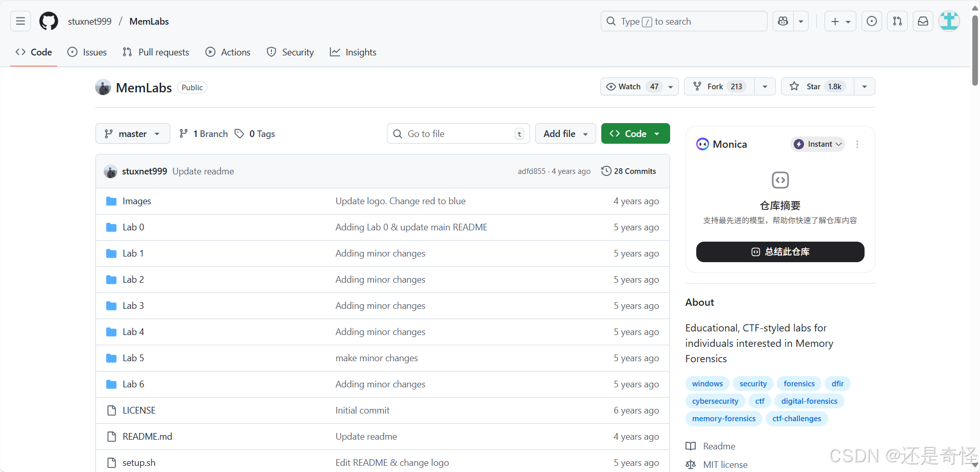Focus the Type to search field
Viewport: 980px width, 472px height.
684,21
